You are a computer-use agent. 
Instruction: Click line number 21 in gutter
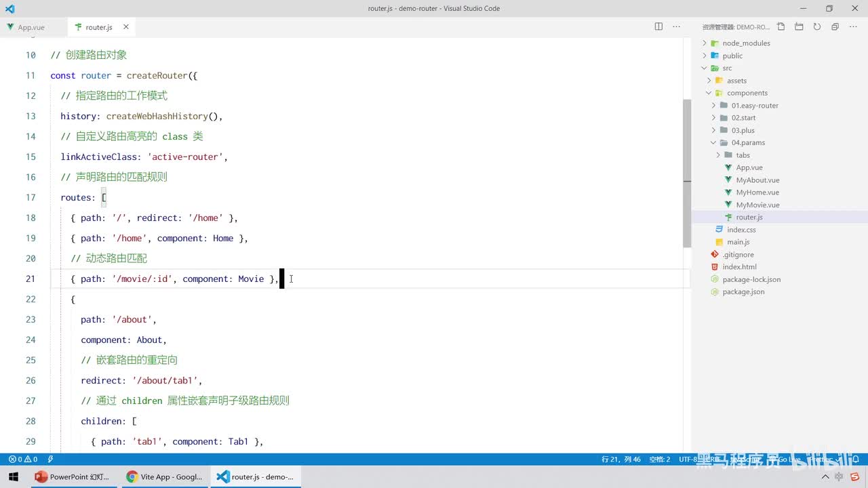pos(31,279)
